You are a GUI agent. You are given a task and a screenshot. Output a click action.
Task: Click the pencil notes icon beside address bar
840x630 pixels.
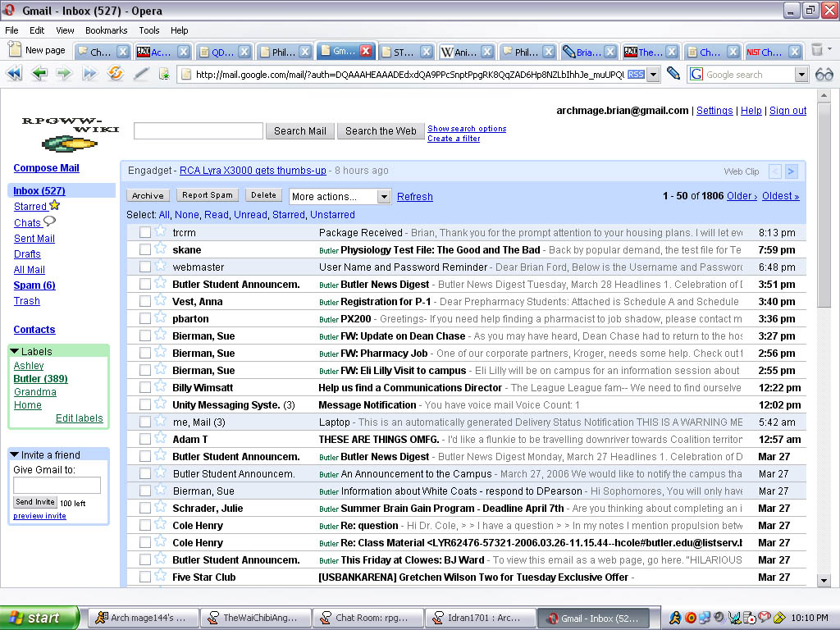(x=673, y=73)
